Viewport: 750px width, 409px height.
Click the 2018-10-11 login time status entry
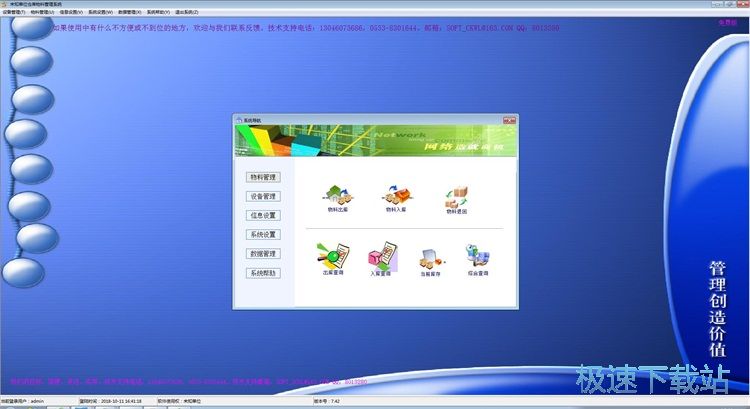pyautogui.click(x=110, y=401)
